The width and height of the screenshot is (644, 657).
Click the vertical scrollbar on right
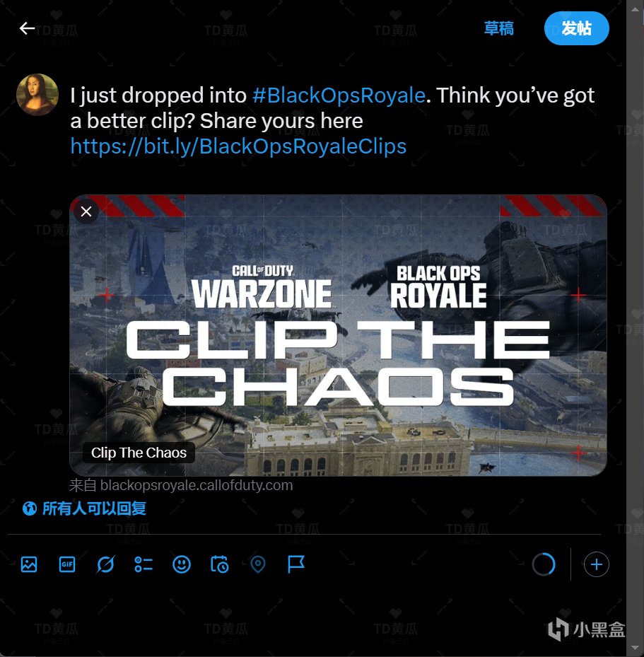point(635,328)
